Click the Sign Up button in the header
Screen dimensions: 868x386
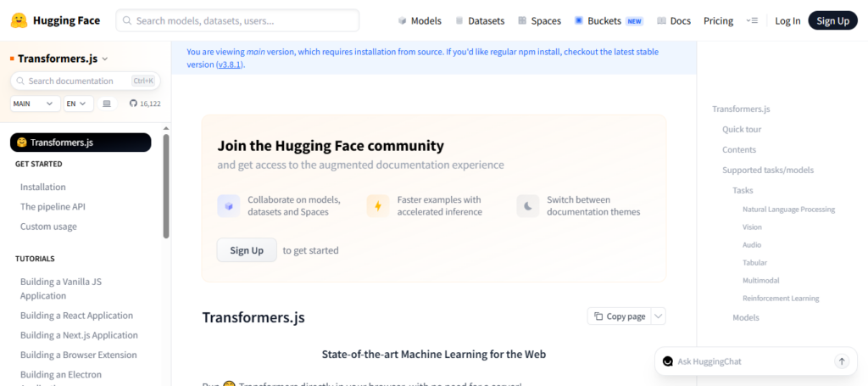(832, 21)
